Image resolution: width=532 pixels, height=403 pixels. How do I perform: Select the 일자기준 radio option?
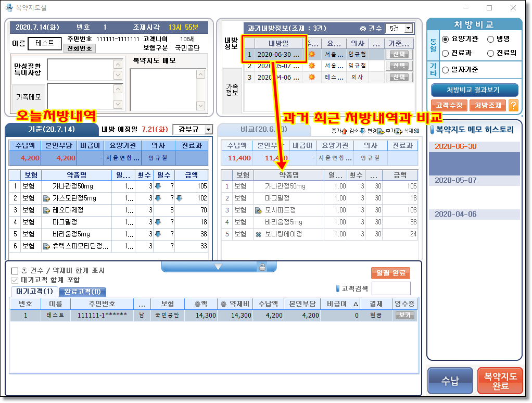[445, 70]
